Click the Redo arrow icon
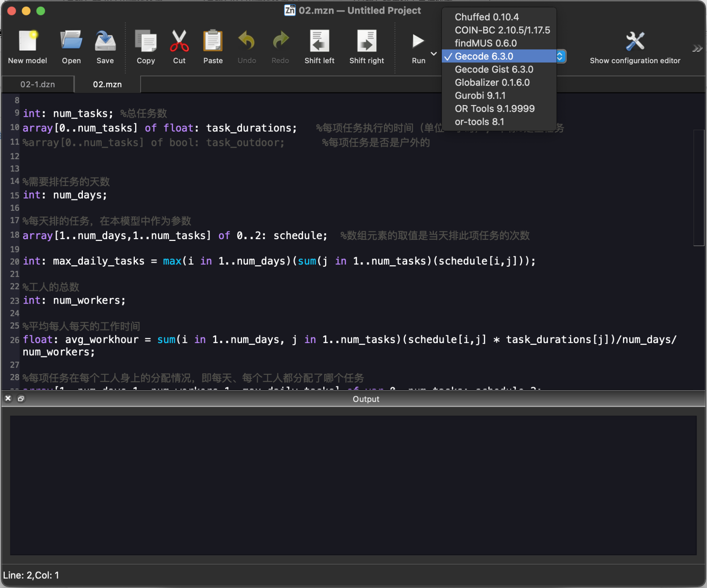 (x=280, y=40)
